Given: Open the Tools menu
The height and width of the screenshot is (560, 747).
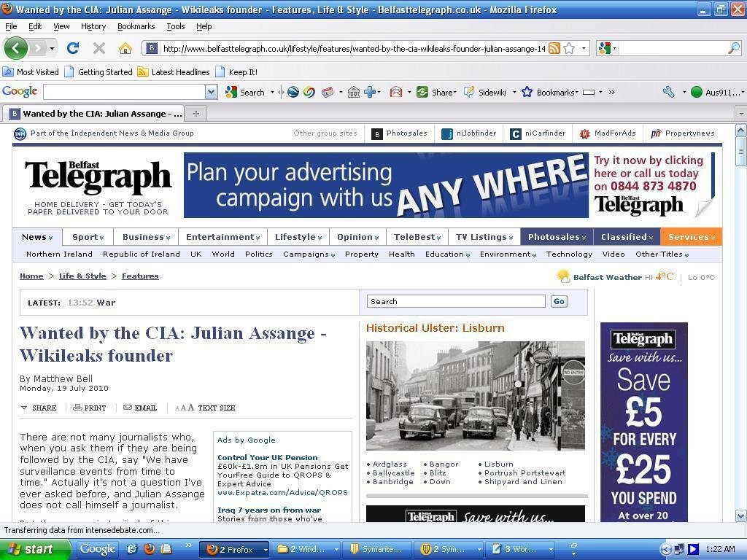Looking at the screenshot, I should 175,26.
